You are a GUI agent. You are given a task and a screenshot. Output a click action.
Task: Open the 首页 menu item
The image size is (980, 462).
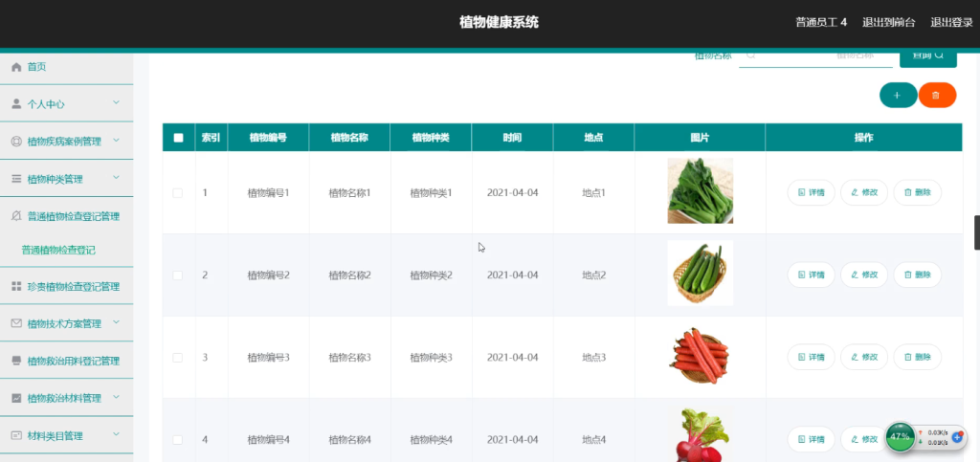pyautogui.click(x=66, y=67)
